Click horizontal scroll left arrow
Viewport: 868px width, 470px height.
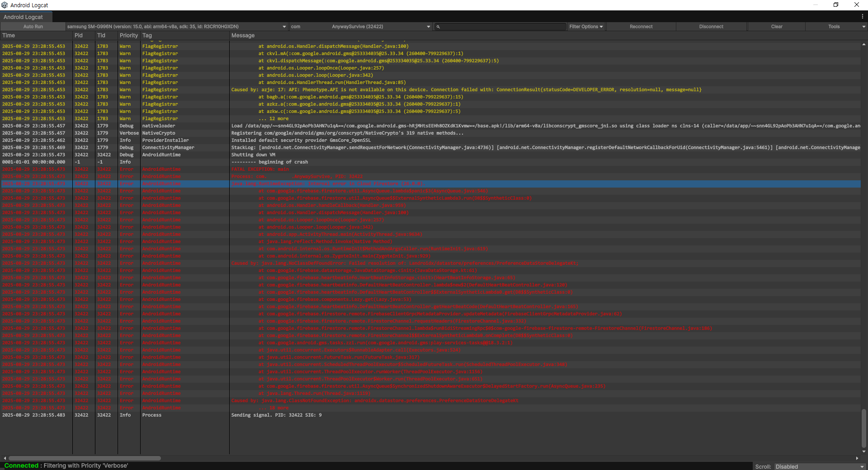pyautogui.click(x=5, y=458)
